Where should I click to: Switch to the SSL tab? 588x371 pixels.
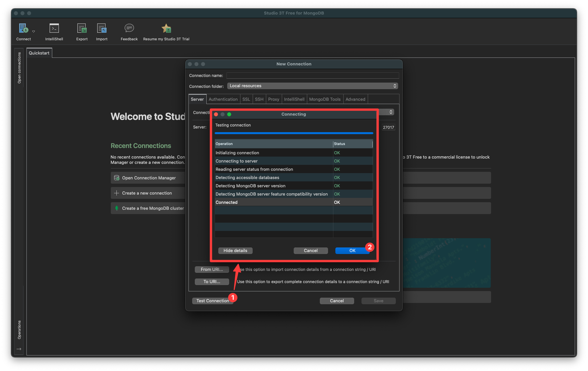click(x=246, y=99)
